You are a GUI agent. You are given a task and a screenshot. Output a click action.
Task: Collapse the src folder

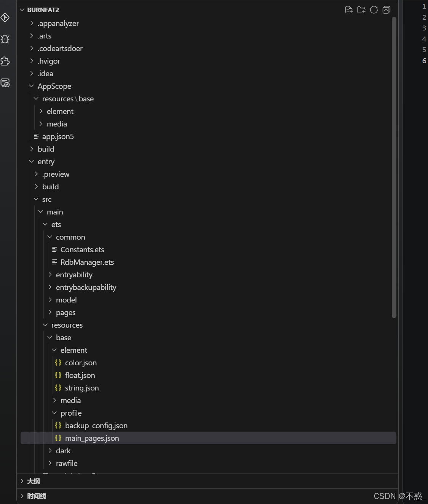(x=36, y=199)
